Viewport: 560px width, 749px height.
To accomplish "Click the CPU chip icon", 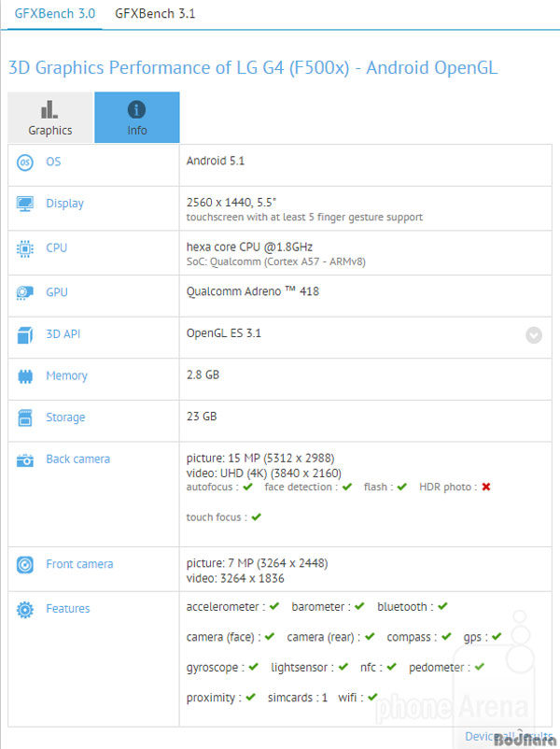I will click(25, 248).
